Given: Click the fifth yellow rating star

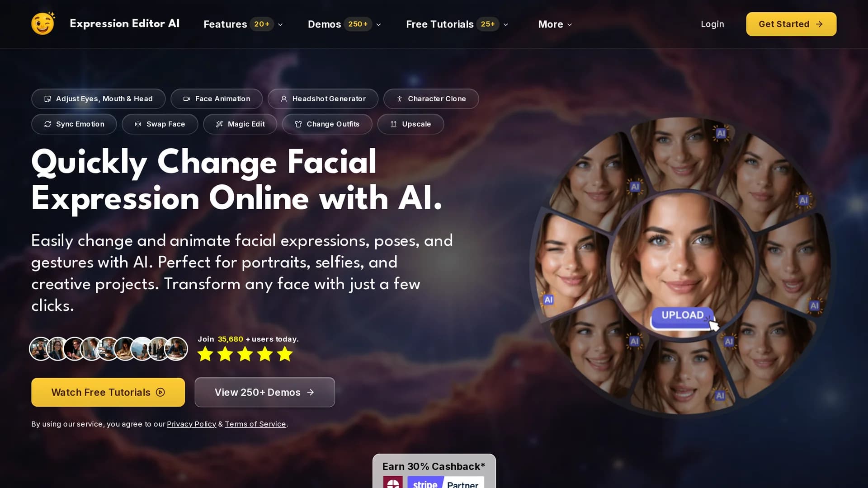Looking at the screenshot, I should (285, 354).
